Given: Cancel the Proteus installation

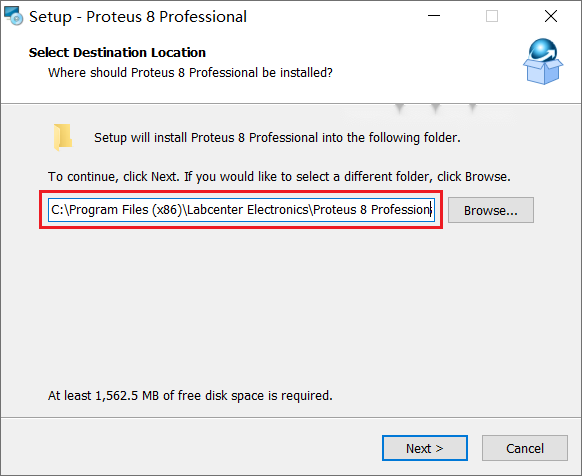Looking at the screenshot, I should pyautogui.click(x=525, y=448).
